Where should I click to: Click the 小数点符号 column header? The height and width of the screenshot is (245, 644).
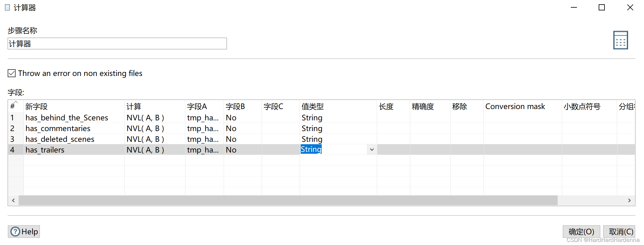point(589,106)
